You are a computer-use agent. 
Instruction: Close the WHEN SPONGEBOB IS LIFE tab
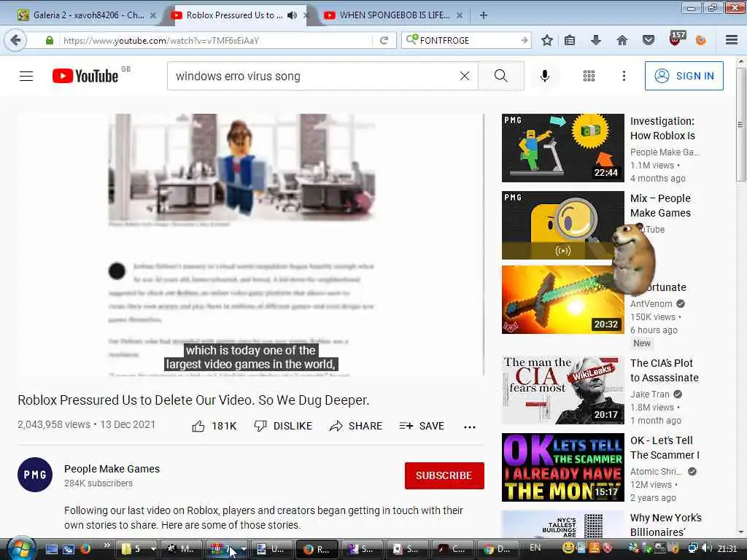point(460,15)
